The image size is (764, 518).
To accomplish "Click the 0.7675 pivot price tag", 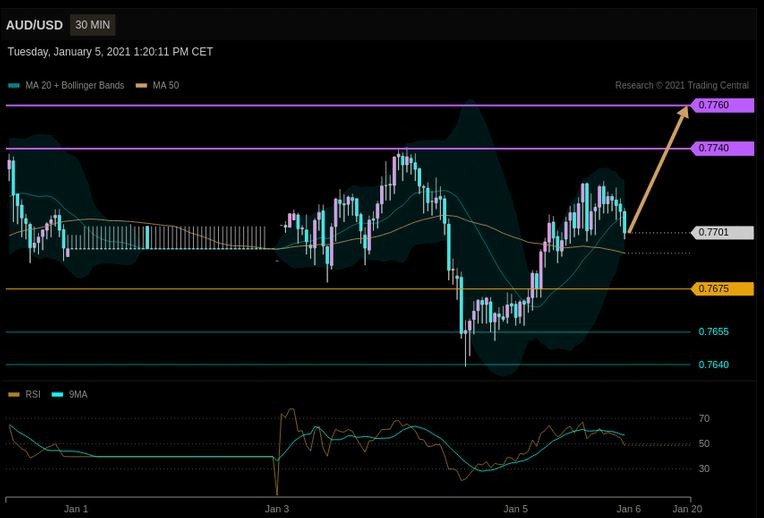I will (722, 288).
